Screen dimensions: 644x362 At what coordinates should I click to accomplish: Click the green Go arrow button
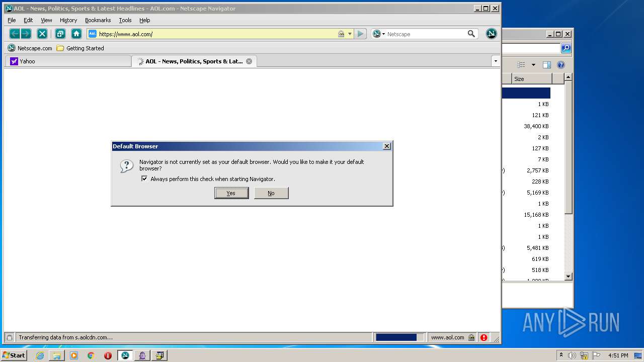[360, 34]
